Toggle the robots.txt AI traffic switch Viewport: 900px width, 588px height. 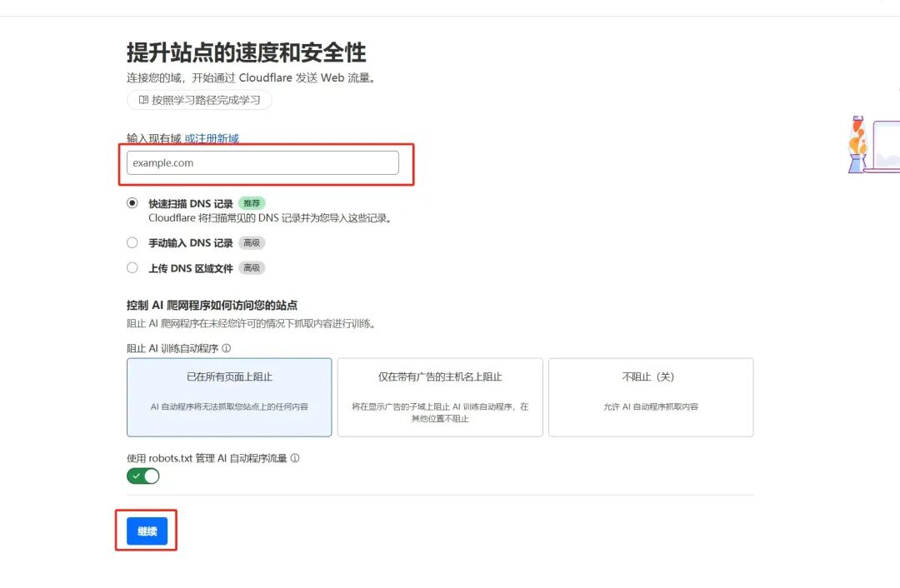(x=143, y=476)
